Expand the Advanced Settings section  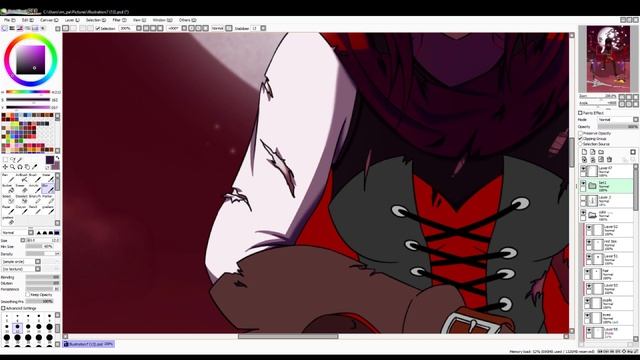click(x=3, y=308)
